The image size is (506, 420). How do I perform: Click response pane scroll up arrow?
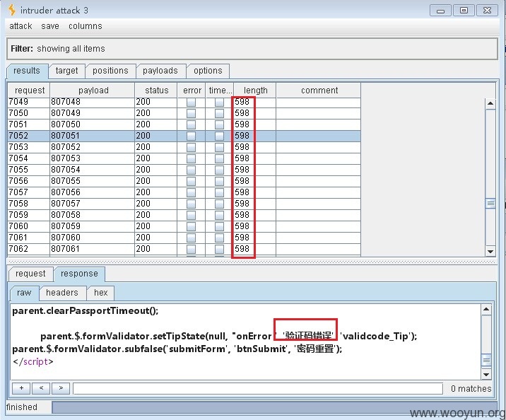486,310
